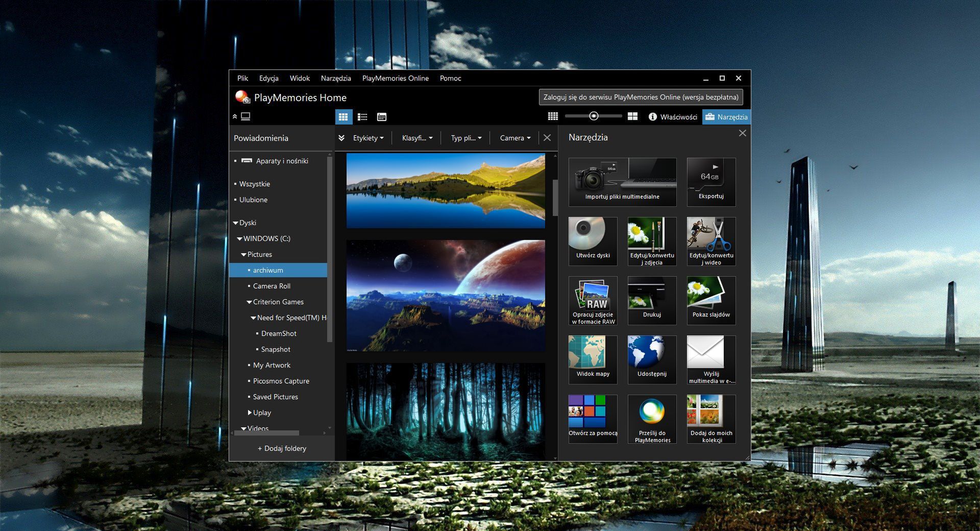Click Dodaj foldery button
Image resolution: width=980 pixels, height=531 pixels.
[x=282, y=448]
